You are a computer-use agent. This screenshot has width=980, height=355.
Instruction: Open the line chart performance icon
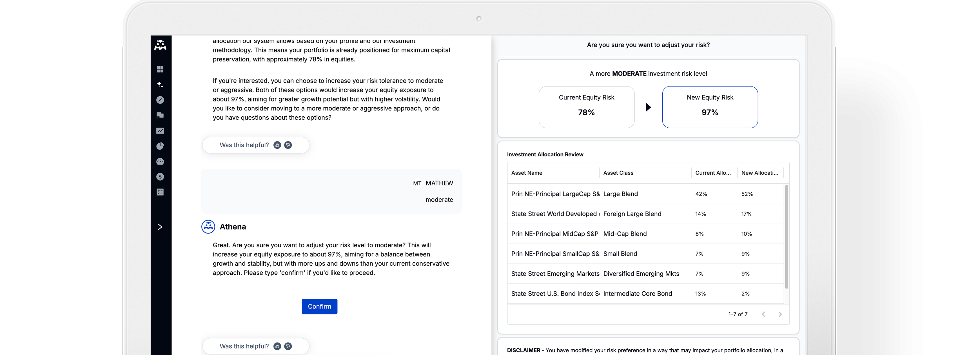(160, 130)
